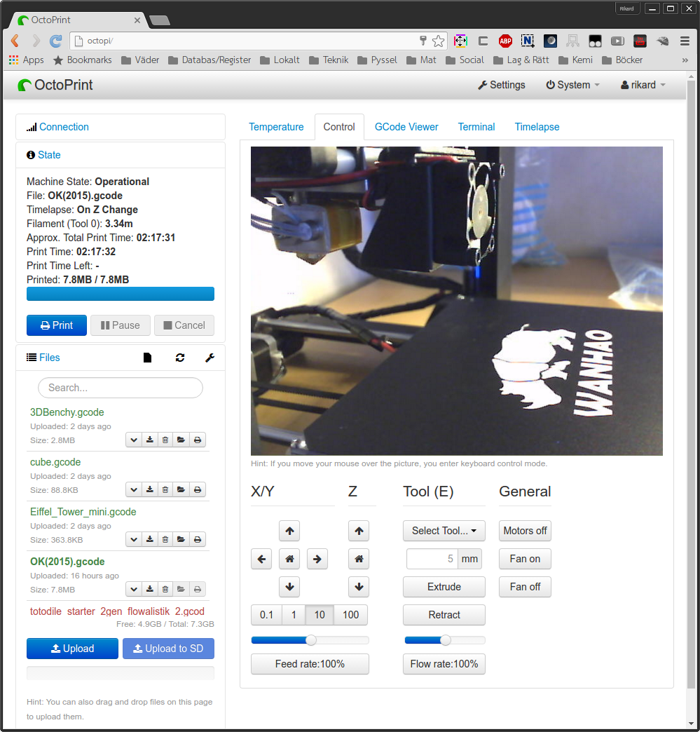Click Upload button
The width and height of the screenshot is (700, 732).
[x=72, y=649]
